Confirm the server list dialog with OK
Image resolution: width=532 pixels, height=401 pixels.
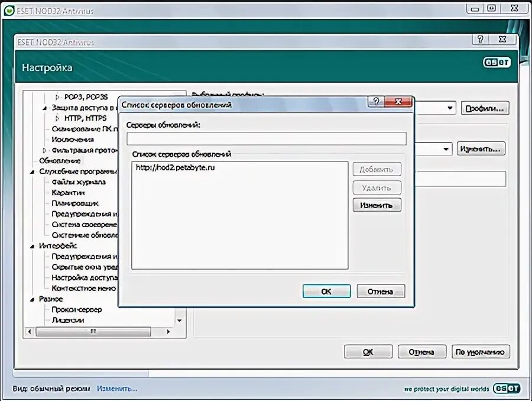[x=326, y=292]
